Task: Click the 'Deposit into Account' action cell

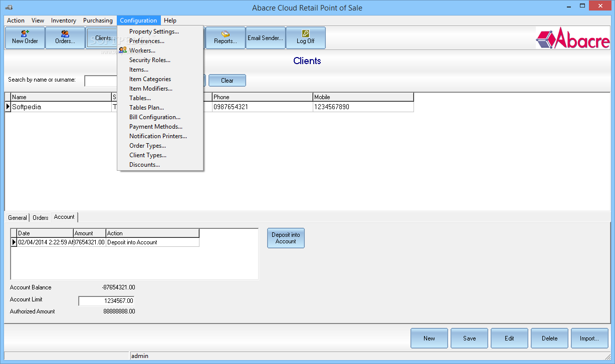Action: pyautogui.click(x=152, y=242)
